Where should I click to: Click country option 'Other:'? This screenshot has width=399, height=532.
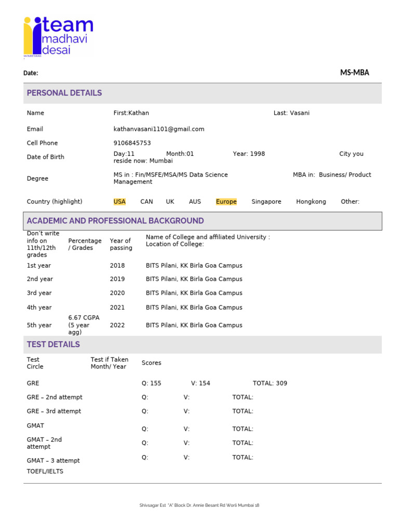350,202
